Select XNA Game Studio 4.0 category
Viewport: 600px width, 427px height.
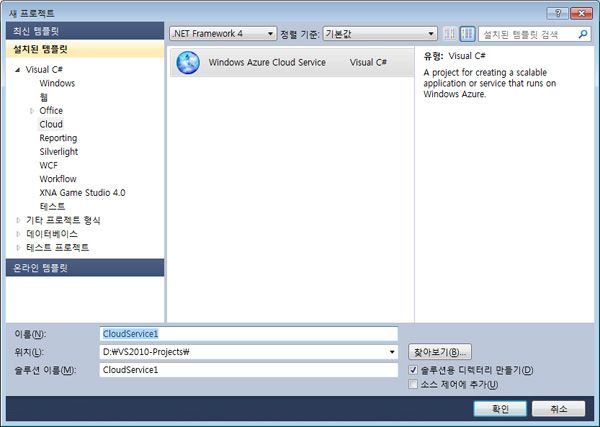(x=82, y=193)
